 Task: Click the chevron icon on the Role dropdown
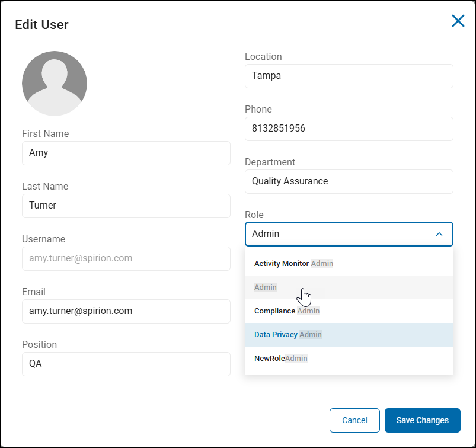pos(439,234)
